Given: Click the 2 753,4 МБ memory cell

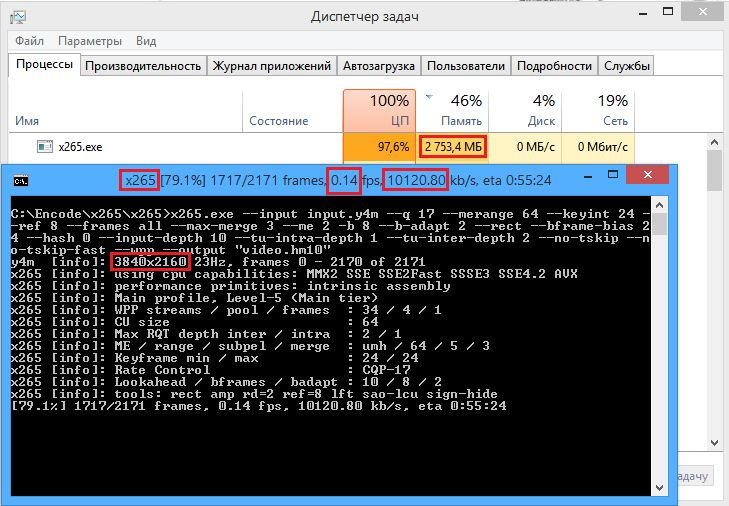Looking at the screenshot, I should coord(453,147).
